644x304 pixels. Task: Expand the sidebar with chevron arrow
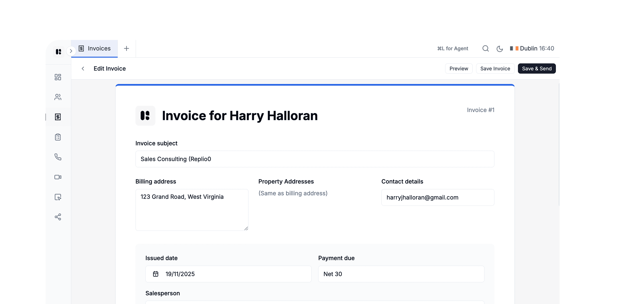point(71,51)
